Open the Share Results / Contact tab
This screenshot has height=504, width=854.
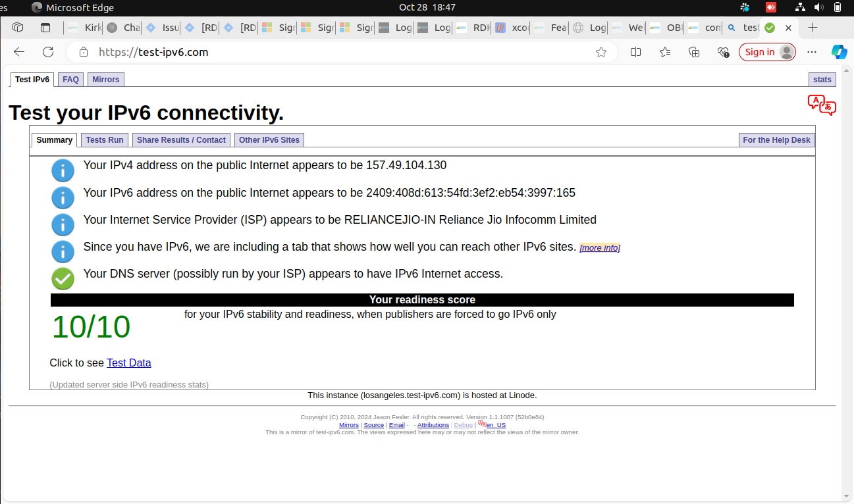[181, 140]
